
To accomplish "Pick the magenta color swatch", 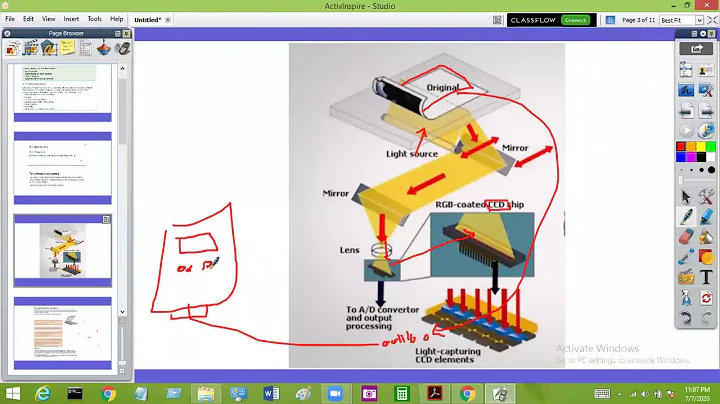I will point(691,157).
